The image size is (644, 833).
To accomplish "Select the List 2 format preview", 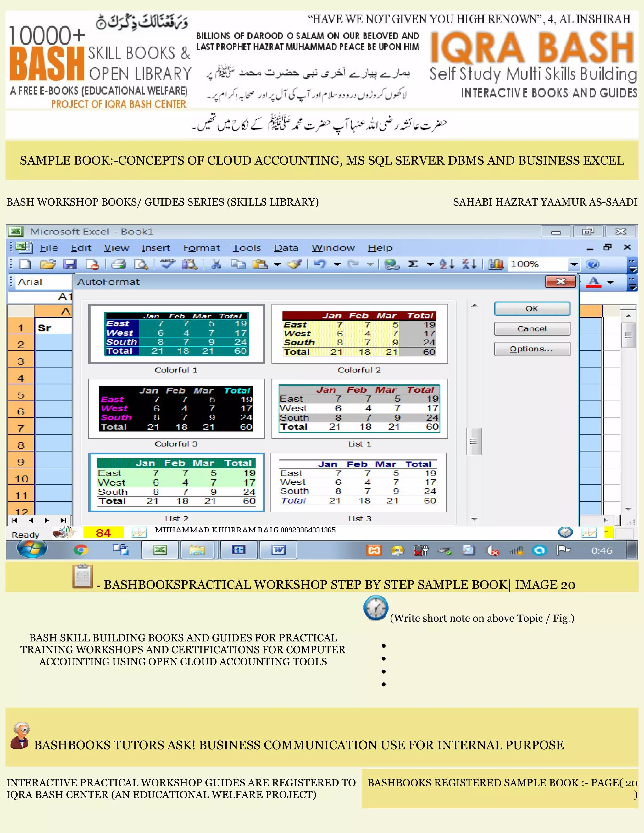I will click(x=176, y=483).
